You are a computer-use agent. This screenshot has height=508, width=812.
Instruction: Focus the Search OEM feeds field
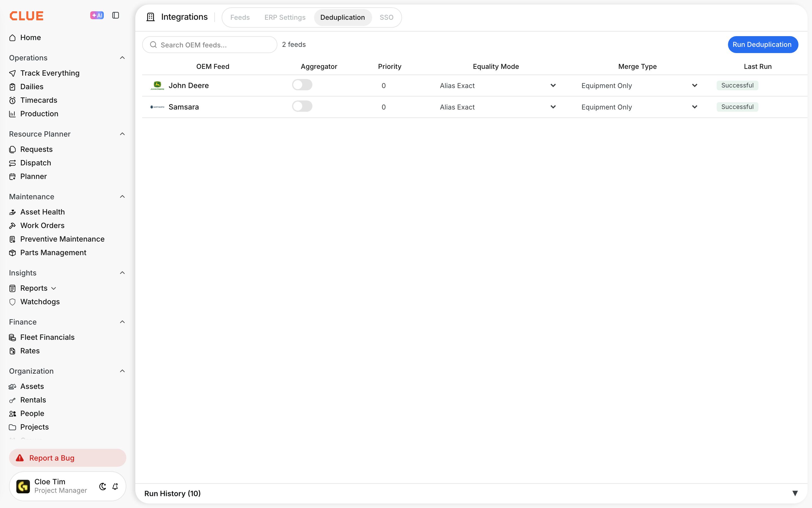tap(210, 45)
